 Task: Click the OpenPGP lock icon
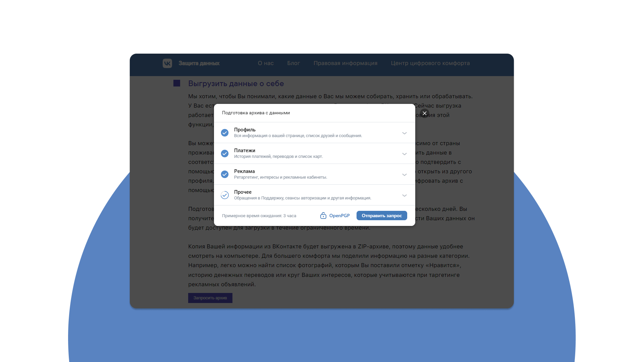(x=323, y=216)
